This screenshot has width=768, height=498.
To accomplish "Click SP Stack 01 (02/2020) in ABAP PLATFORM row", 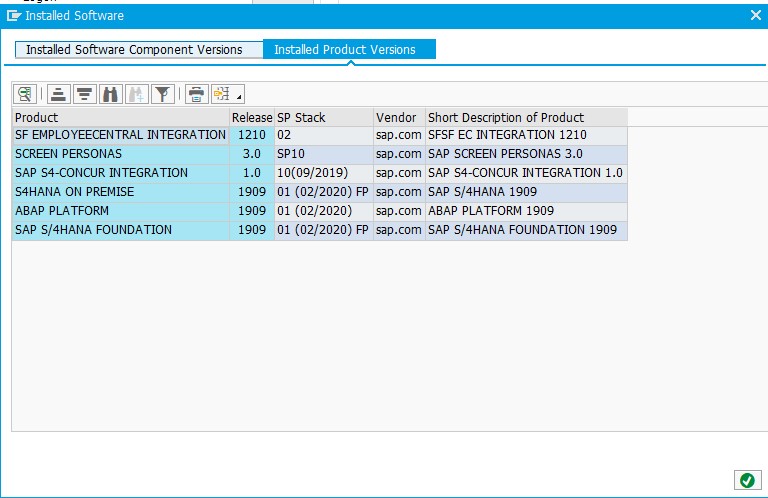I will click(324, 211).
